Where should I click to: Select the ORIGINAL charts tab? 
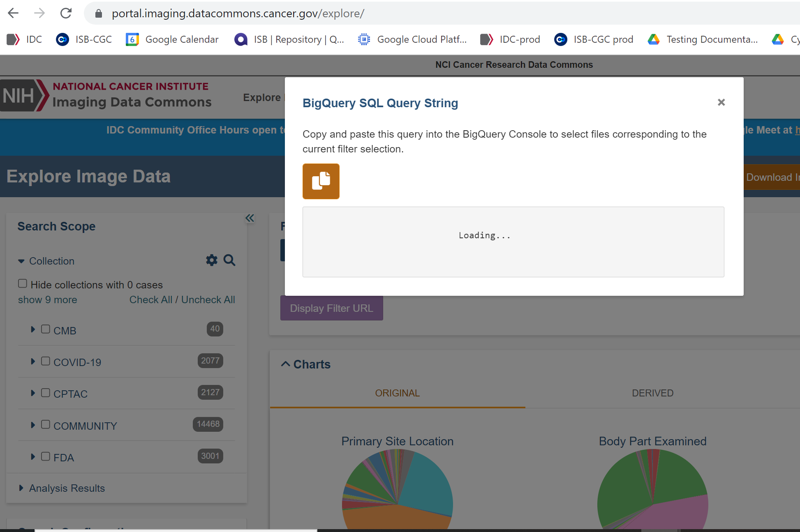pos(397,393)
